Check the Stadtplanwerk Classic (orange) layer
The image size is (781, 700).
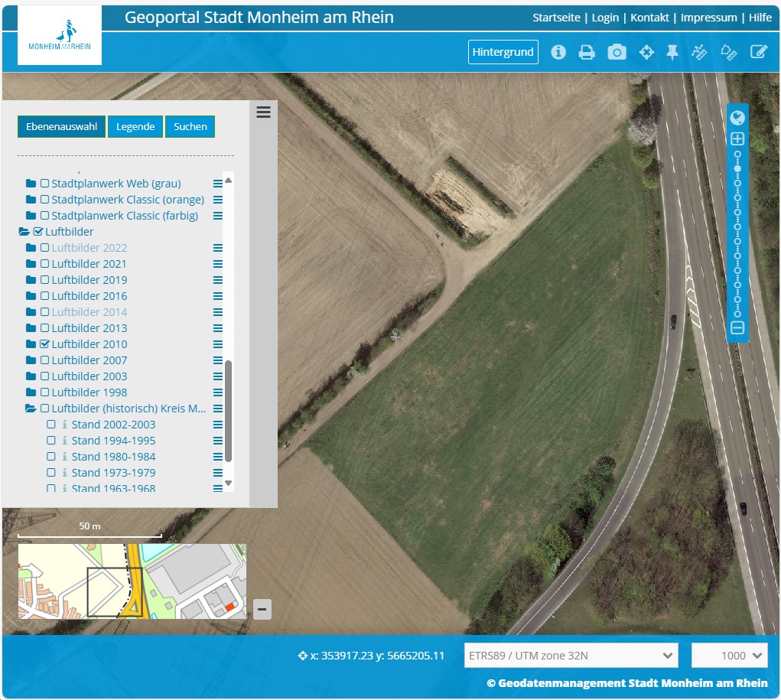45,199
